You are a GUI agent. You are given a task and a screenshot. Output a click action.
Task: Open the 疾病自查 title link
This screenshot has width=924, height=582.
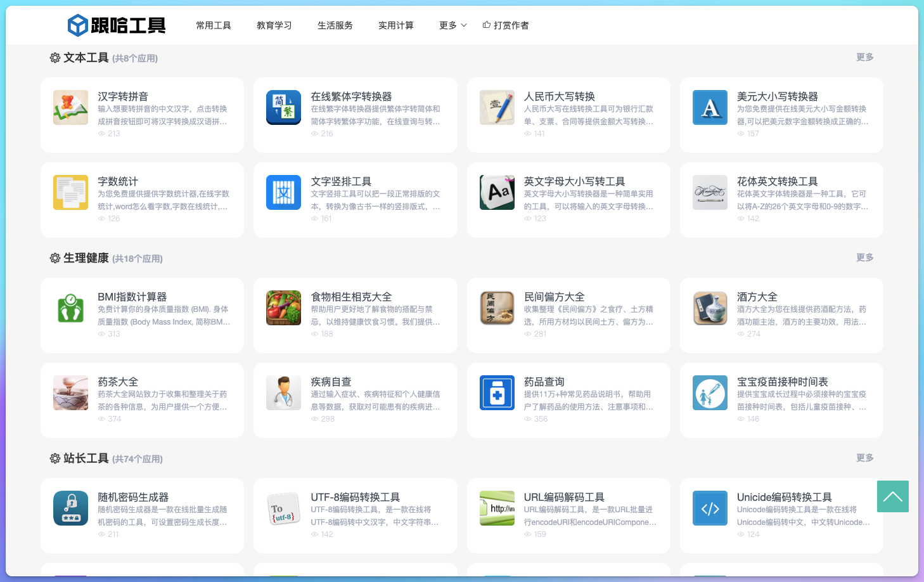pos(331,382)
